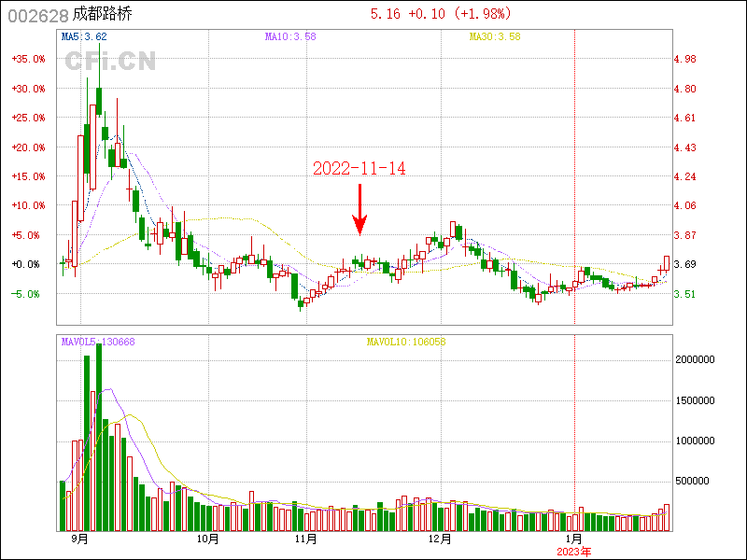Click the +35.0% percent axis label

point(28,59)
